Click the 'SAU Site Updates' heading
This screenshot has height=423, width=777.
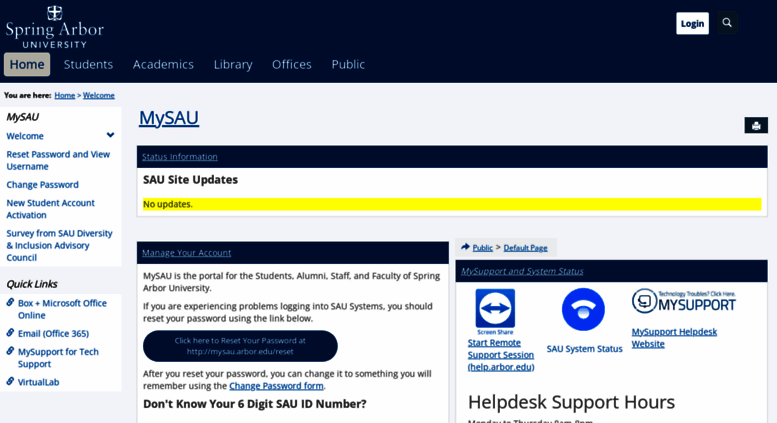click(x=190, y=180)
